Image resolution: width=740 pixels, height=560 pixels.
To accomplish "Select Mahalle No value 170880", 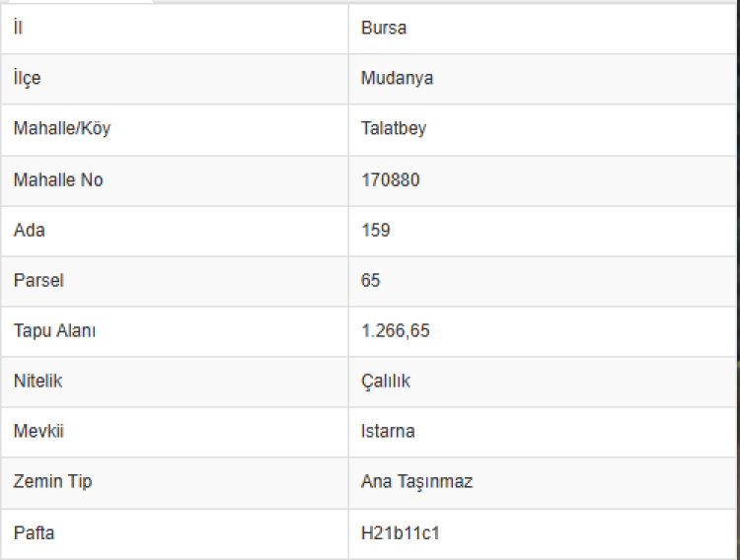I will (392, 179).
